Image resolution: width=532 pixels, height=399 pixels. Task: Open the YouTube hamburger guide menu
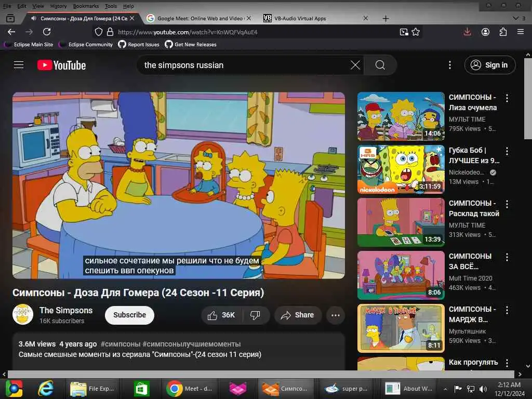pos(19,65)
